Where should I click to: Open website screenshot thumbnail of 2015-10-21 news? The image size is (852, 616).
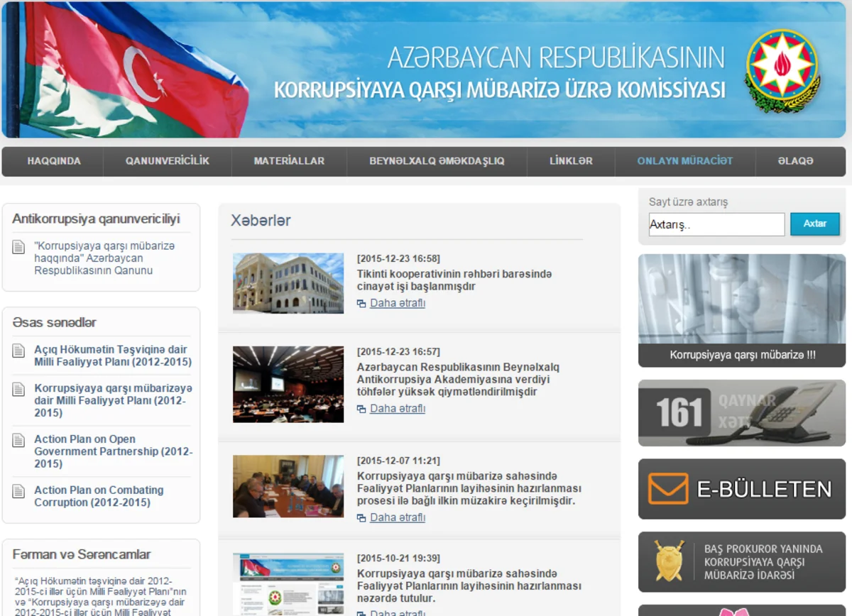pyautogui.click(x=288, y=585)
